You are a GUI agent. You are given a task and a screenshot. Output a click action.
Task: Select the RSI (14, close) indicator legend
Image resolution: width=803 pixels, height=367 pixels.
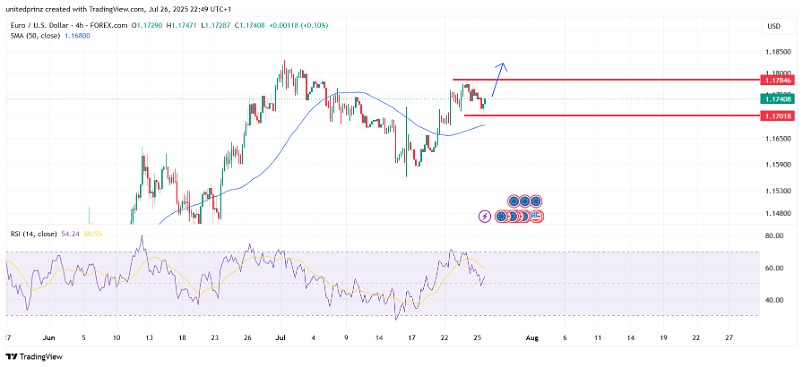[x=34, y=233]
